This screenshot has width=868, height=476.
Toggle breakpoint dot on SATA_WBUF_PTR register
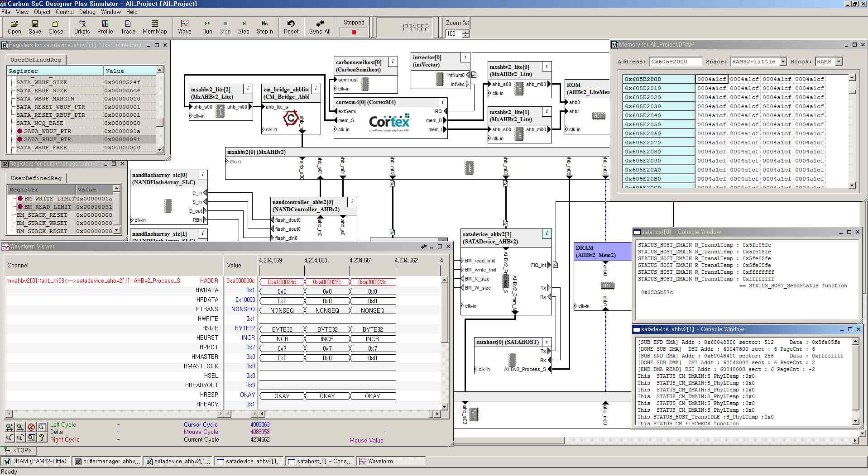click(19, 131)
